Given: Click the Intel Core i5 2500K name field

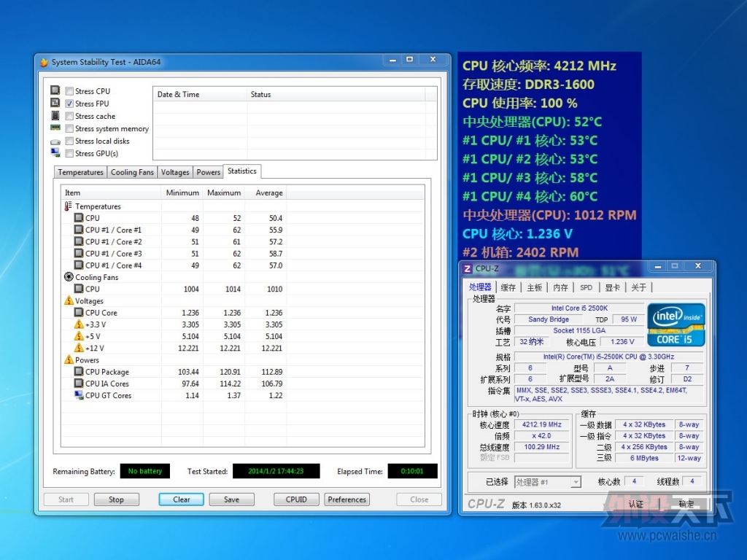Looking at the screenshot, I should click(579, 308).
